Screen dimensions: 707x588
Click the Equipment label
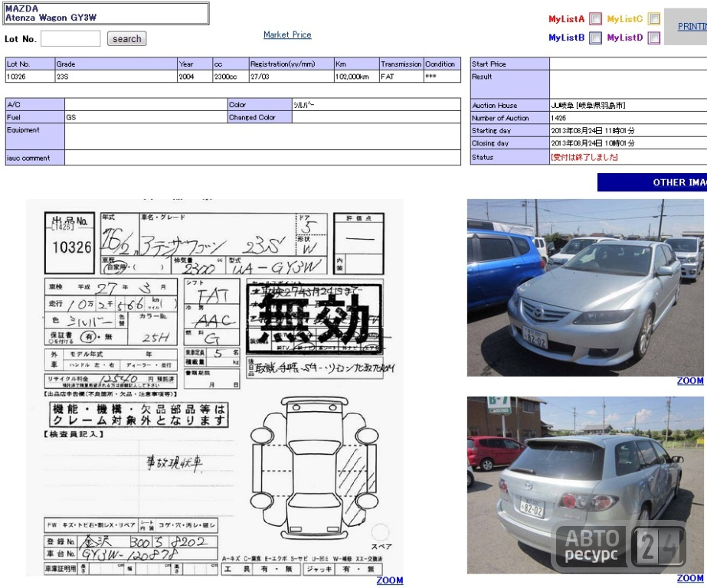click(34, 136)
